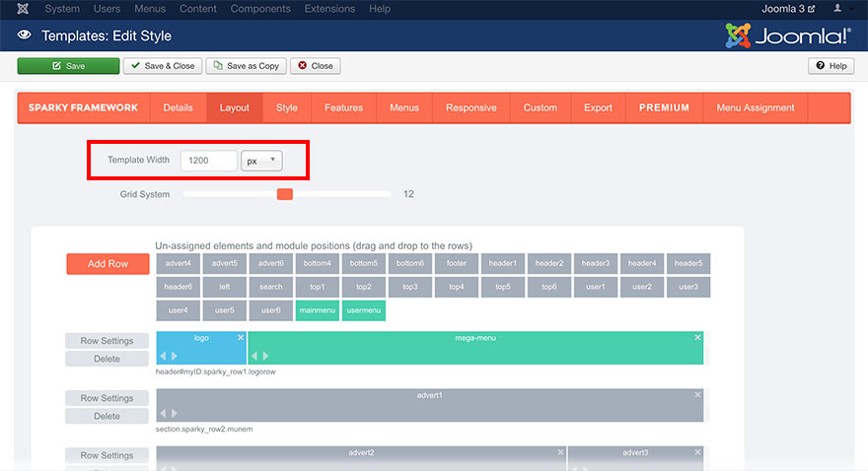
Task: Widen advert1 block with right arrow
Action: pos(175,413)
